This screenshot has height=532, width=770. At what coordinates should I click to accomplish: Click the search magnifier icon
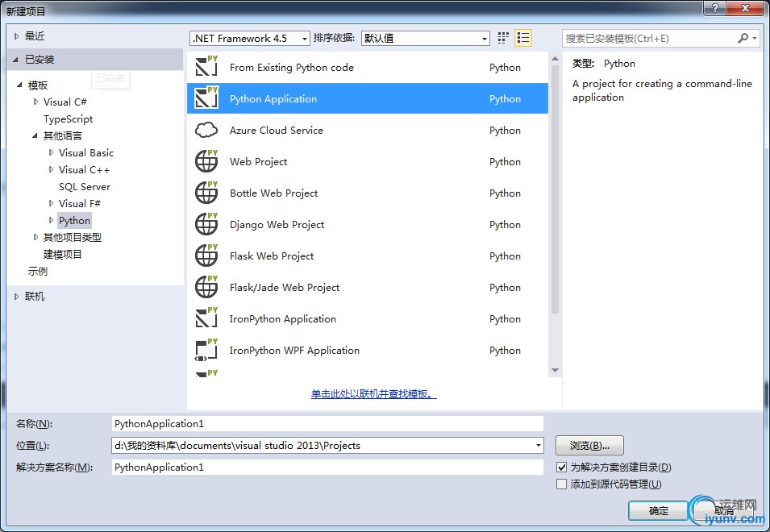(x=743, y=38)
